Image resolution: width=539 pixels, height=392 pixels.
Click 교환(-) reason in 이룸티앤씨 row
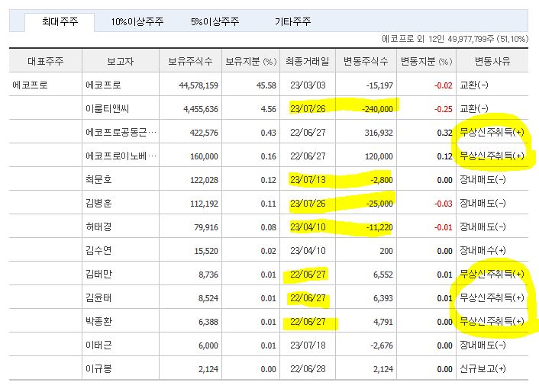(x=473, y=109)
